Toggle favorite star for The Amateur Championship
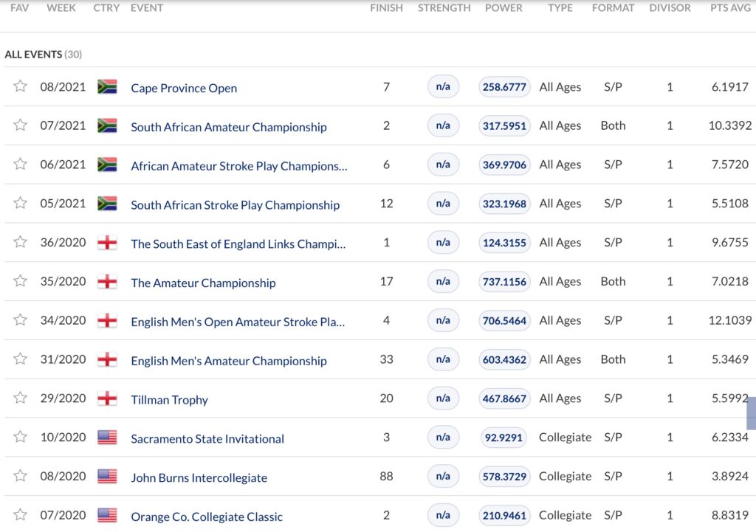756x532 pixels. click(x=20, y=281)
